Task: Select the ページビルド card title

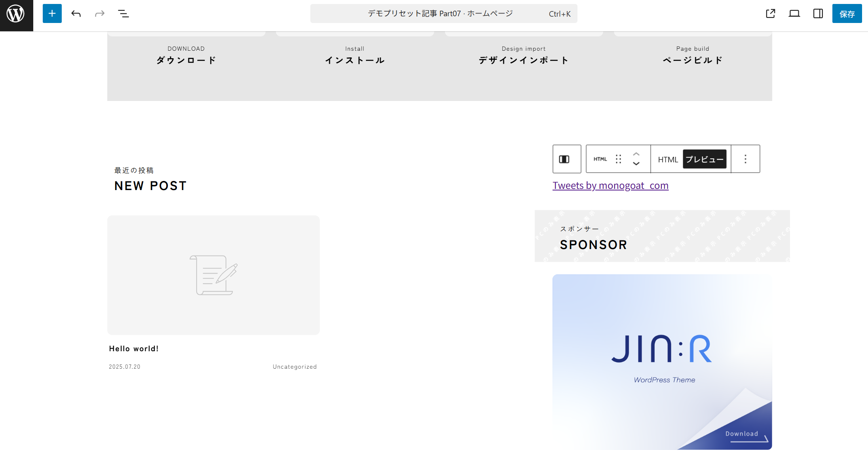Action: coord(693,60)
